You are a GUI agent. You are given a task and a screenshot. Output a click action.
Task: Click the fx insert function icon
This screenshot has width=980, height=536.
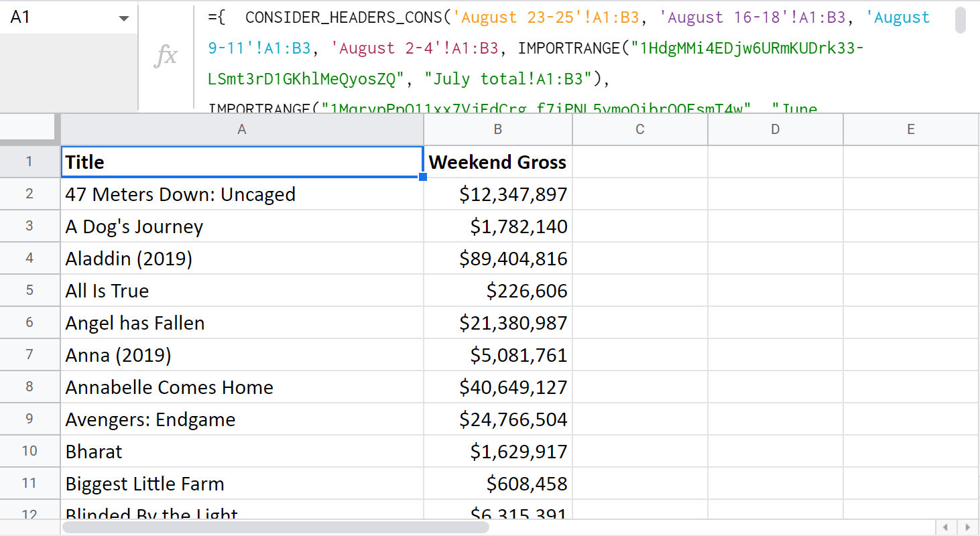tap(166, 56)
